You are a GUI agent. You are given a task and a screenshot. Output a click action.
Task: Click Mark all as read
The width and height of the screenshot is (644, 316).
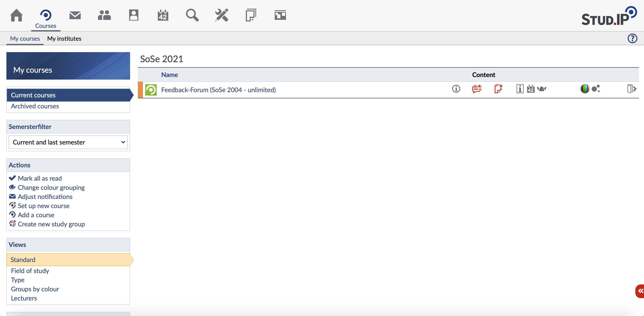[39, 178]
